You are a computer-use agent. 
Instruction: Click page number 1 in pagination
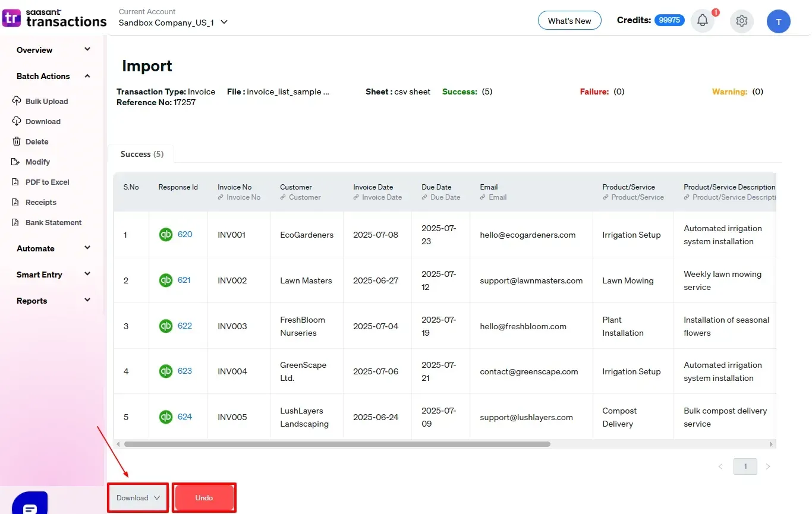(745, 466)
